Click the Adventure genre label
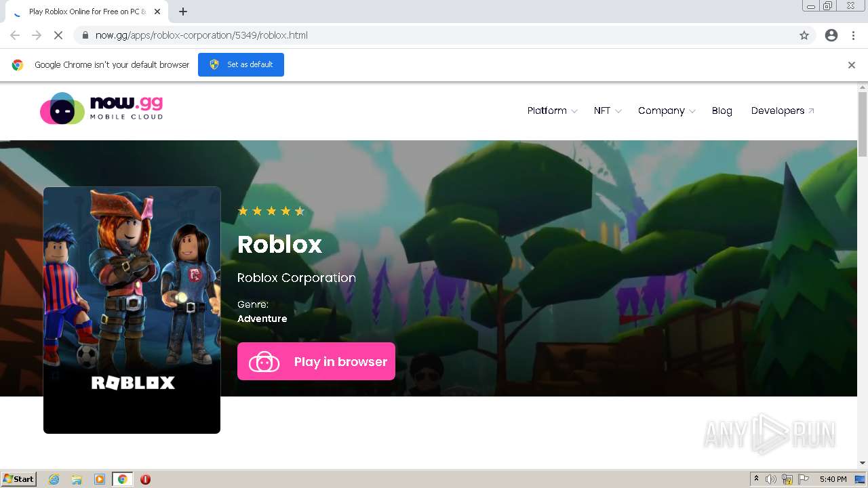Screen dimensions: 868x488 pyautogui.click(x=262, y=319)
